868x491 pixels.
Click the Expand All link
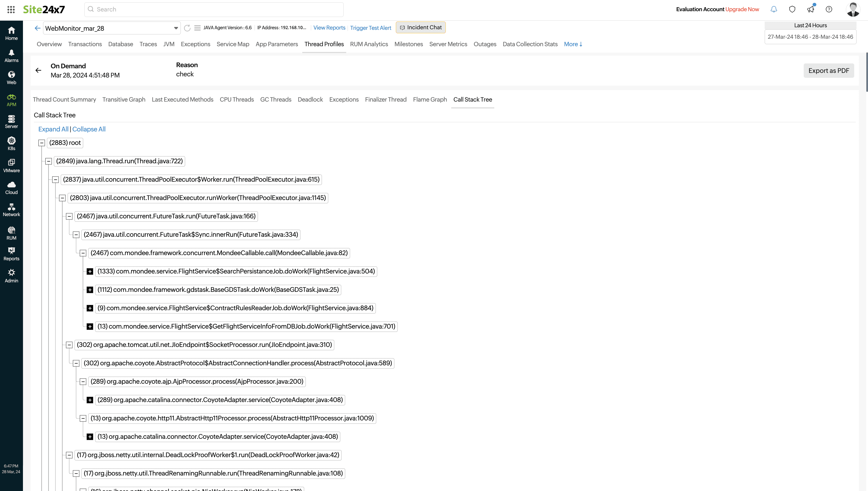point(53,129)
